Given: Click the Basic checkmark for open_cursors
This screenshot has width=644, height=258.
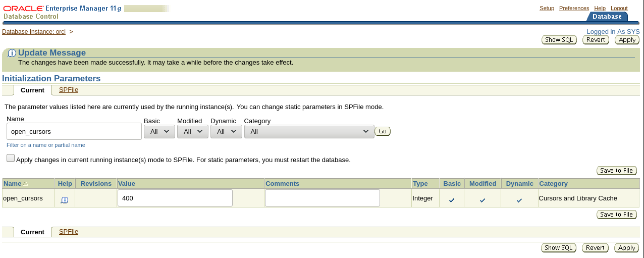Looking at the screenshot, I should click(x=452, y=200).
